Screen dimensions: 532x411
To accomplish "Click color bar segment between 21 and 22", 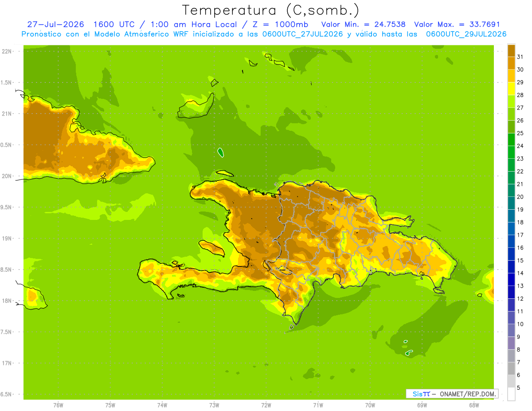I will (511, 177).
